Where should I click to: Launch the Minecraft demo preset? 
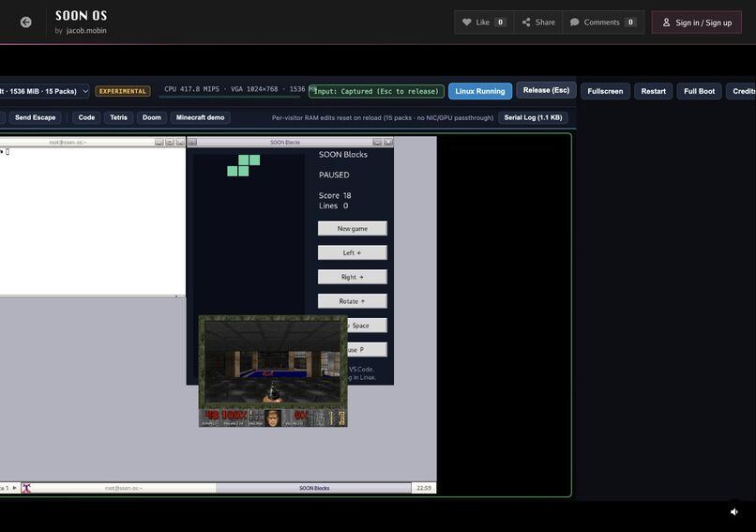(x=200, y=117)
